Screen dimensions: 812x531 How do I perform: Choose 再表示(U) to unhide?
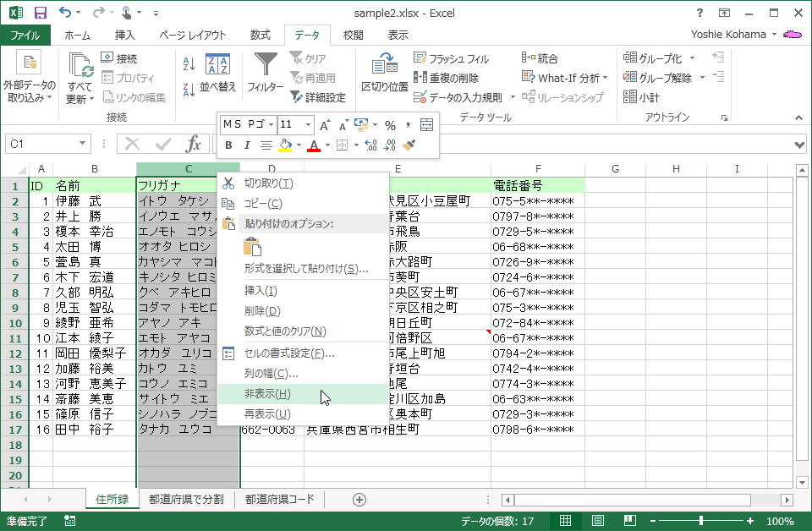click(303, 414)
